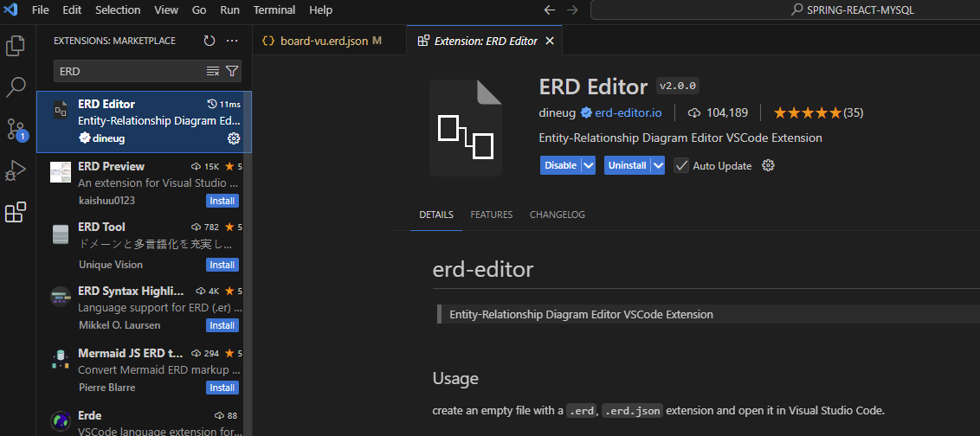
Task: Click the ERD Tool extension icon
Action: coord(61,234)
